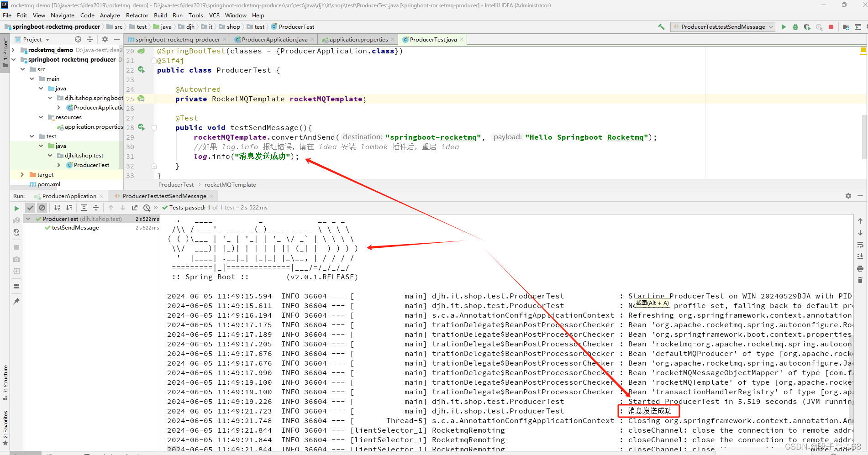
Task: Click the run gutter icon beside testSendMessage
Action: (x=142, y=127)
